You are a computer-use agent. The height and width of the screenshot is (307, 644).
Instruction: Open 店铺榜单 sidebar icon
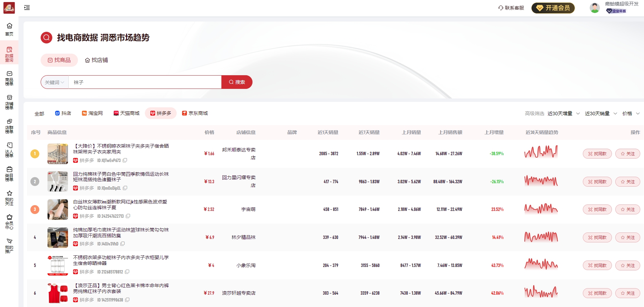tap(9, 102)
